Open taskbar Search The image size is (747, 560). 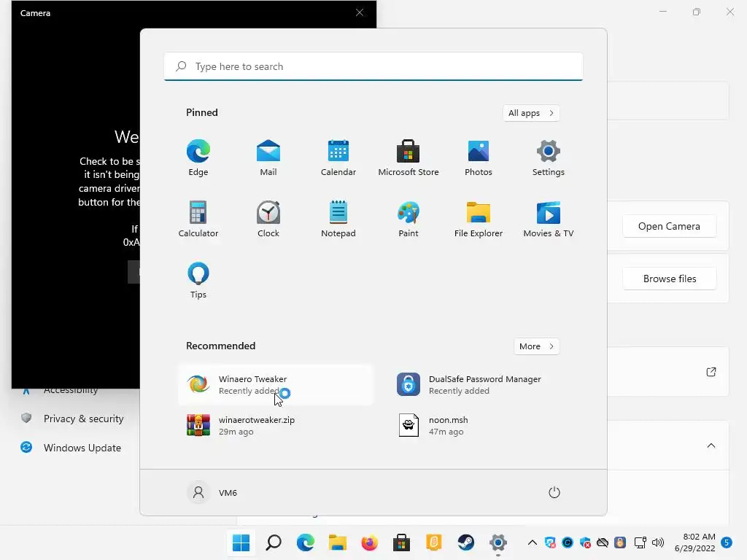(x=274, y=542)
